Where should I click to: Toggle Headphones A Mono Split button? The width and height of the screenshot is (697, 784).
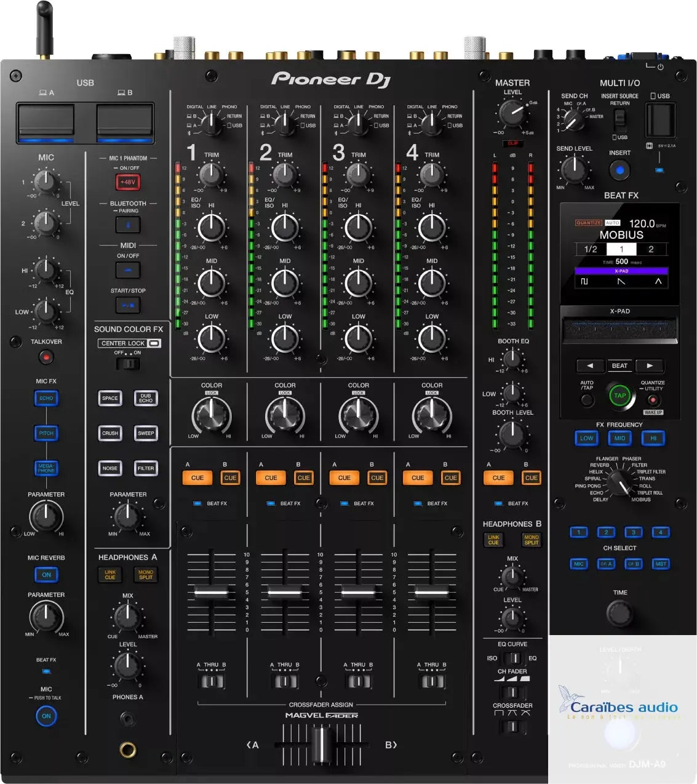click(146, 575)
